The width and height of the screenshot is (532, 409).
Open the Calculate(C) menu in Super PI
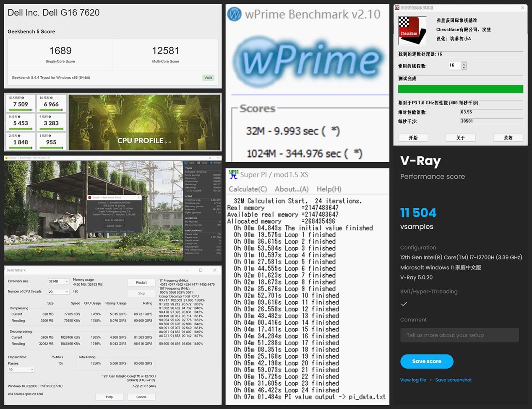(248, 189)
